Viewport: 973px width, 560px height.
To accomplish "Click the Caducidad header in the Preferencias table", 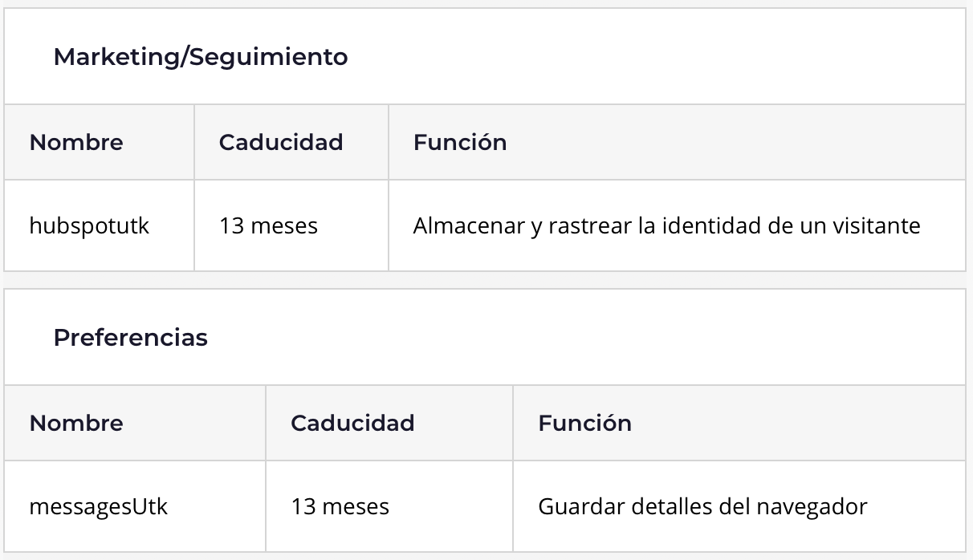I will pyautogui.click(x=352, y=424).
